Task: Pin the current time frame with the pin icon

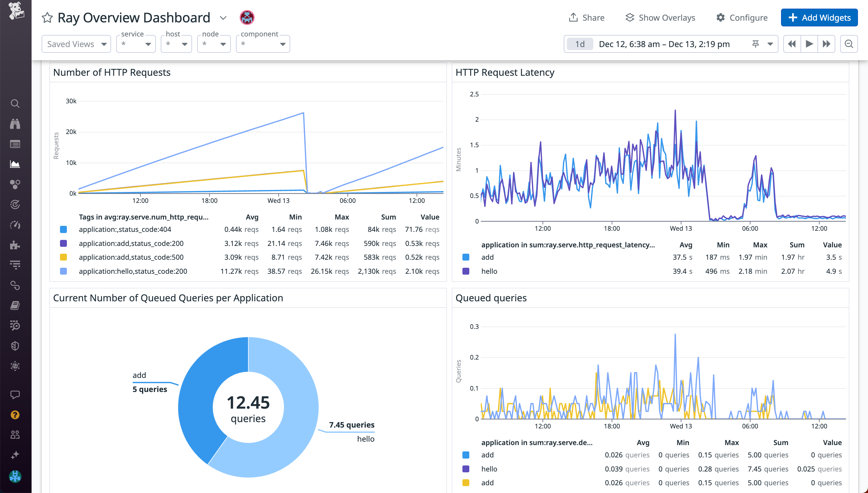Action: tap(755, 44)
